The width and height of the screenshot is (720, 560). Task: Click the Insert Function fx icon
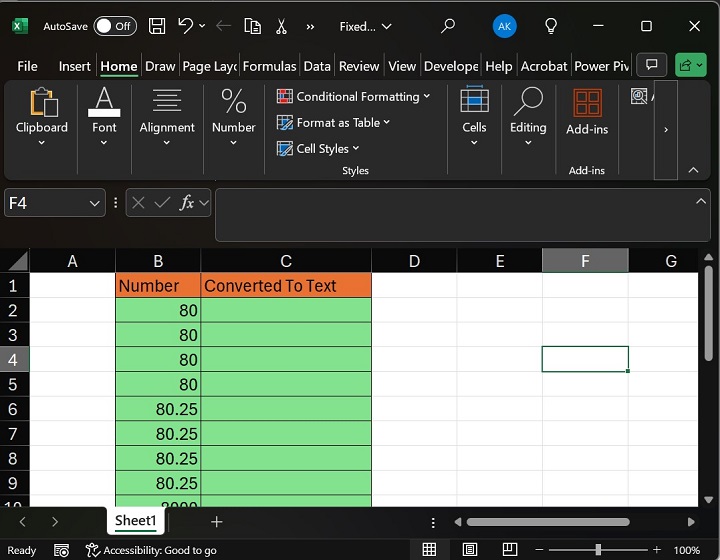(x=186, y=203)
